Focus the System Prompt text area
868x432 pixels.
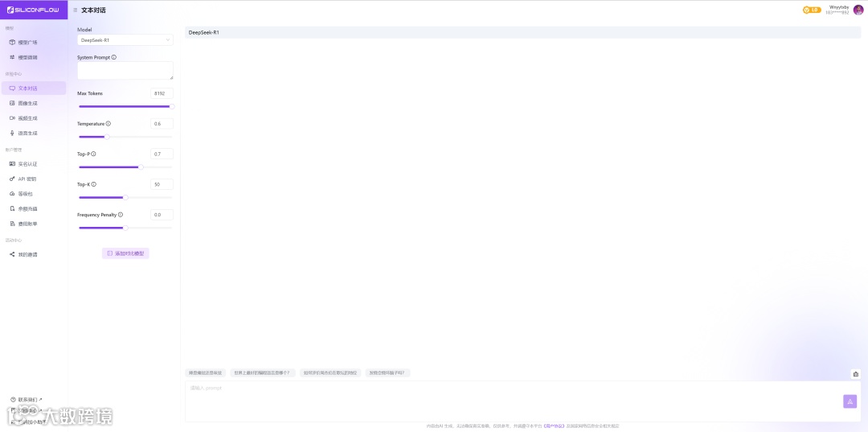(125, 70)
